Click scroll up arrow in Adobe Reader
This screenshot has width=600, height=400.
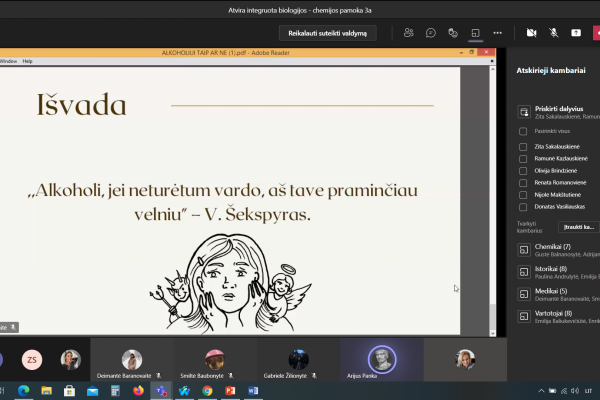coord(492,69)
